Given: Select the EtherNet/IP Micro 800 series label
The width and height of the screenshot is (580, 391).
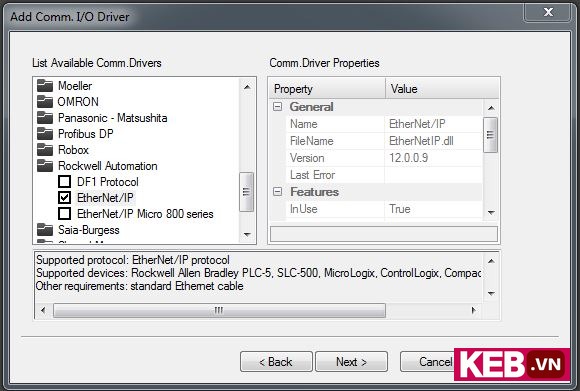Looking at the screenshot, I should pos(145,214).
